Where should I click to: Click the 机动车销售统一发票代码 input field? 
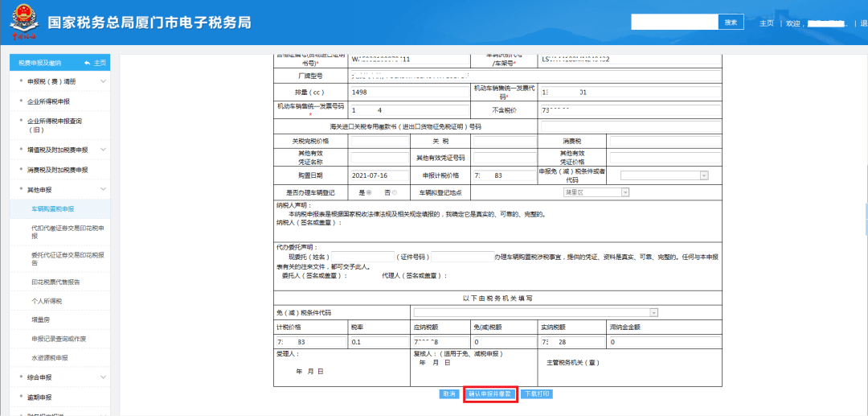[x=631, y=93]
